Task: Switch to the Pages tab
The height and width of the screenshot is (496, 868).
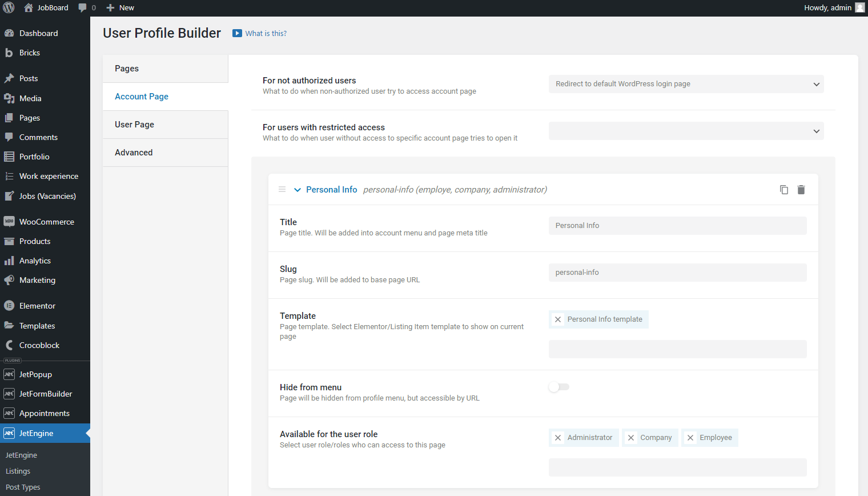Action: [166, 69]
